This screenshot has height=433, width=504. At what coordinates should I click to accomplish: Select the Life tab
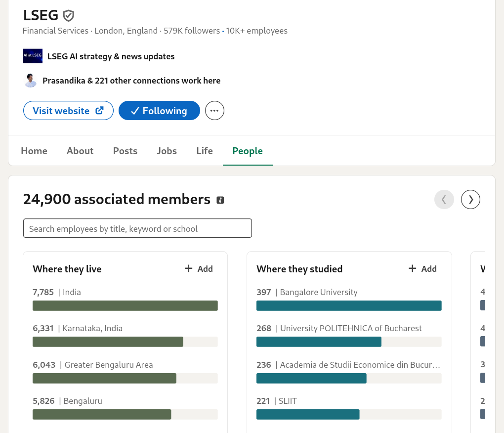pos(205,151)
